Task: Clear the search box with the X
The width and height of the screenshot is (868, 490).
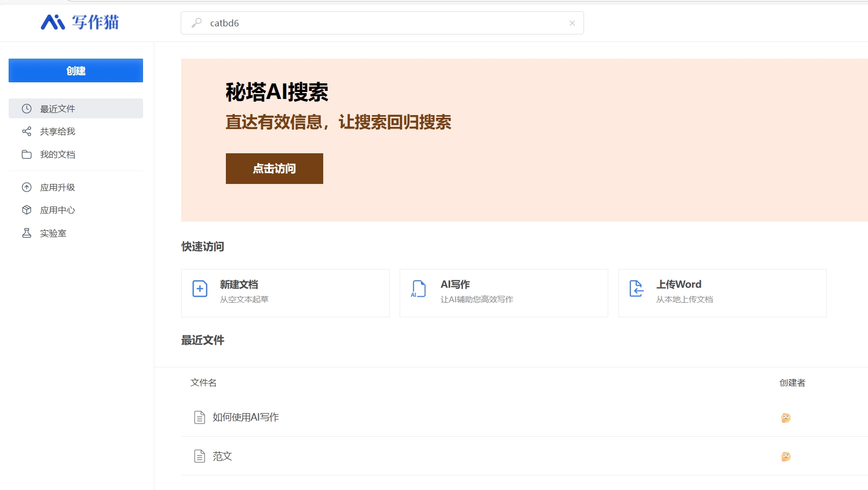Action: [572, 23]
